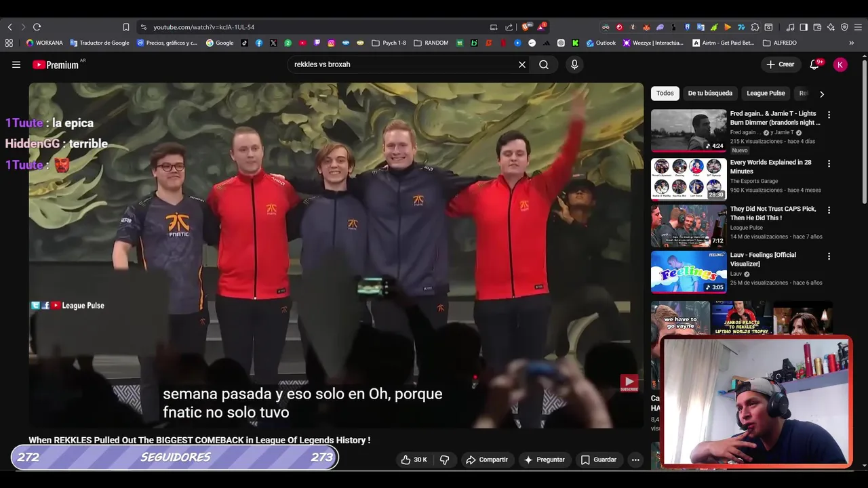The width and height of the screenshot is (868, 488).
Task: Open Weezyx bookmark
Action: pyautogui.click(x=653, y=43)
